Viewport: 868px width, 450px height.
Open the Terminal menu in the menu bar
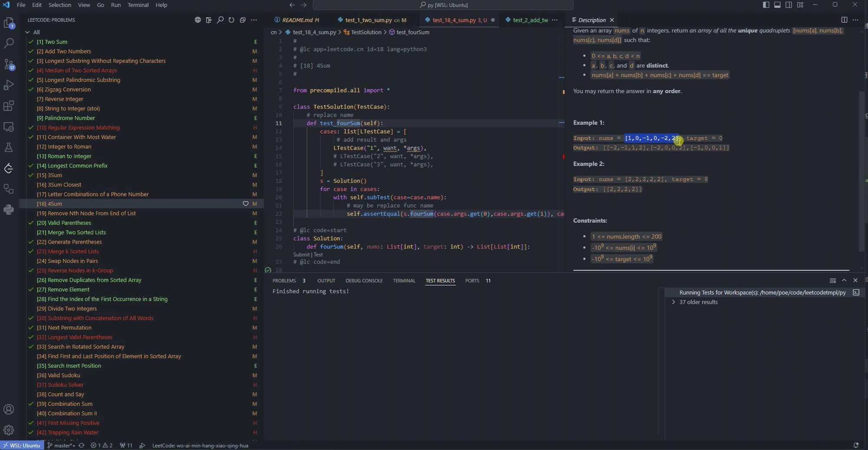(x=138, y=5)
